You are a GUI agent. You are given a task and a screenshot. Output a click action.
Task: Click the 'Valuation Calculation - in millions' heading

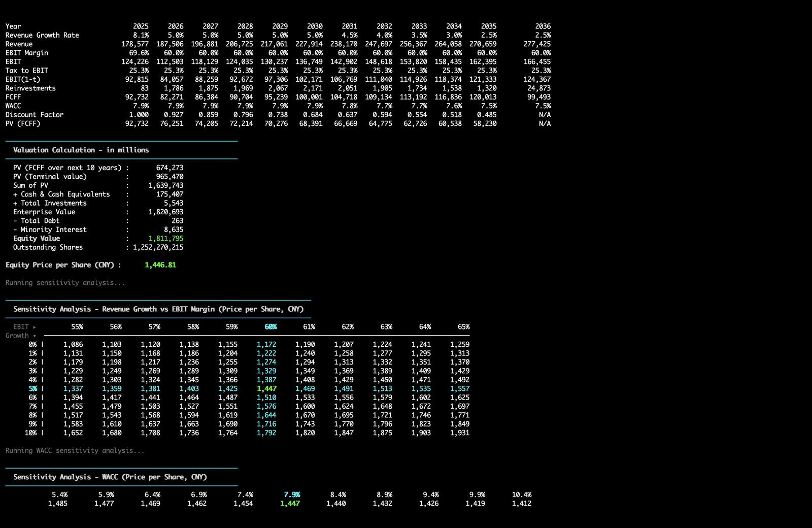[x=81, y=150]
